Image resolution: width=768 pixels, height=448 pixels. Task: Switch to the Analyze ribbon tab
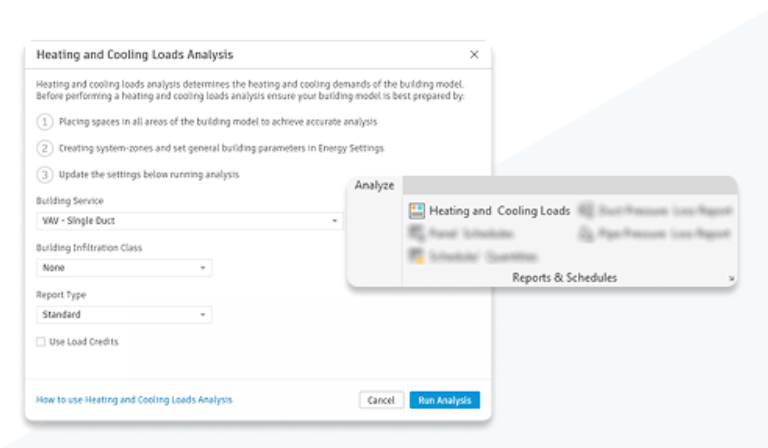pos(375,185)
